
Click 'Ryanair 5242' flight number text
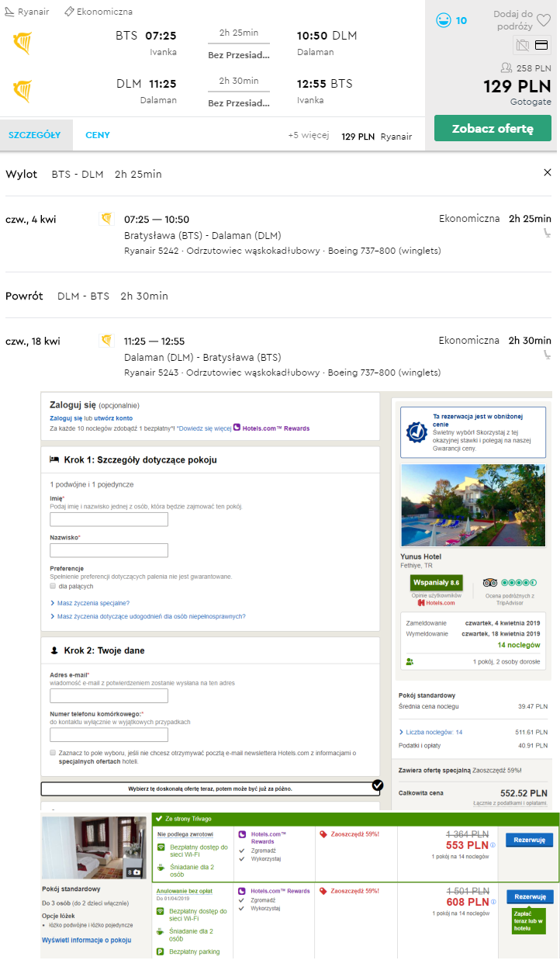pos(151,251)
